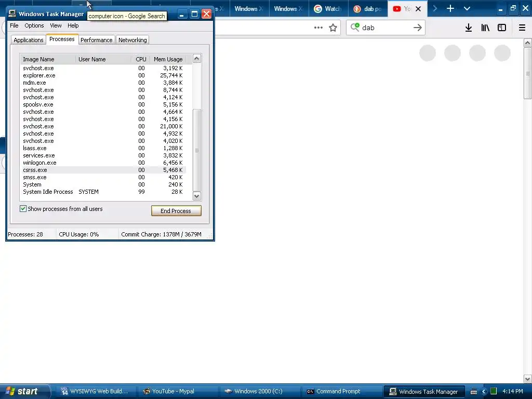
Task: Select the System Idle Process row
Action: coord(103,192)
